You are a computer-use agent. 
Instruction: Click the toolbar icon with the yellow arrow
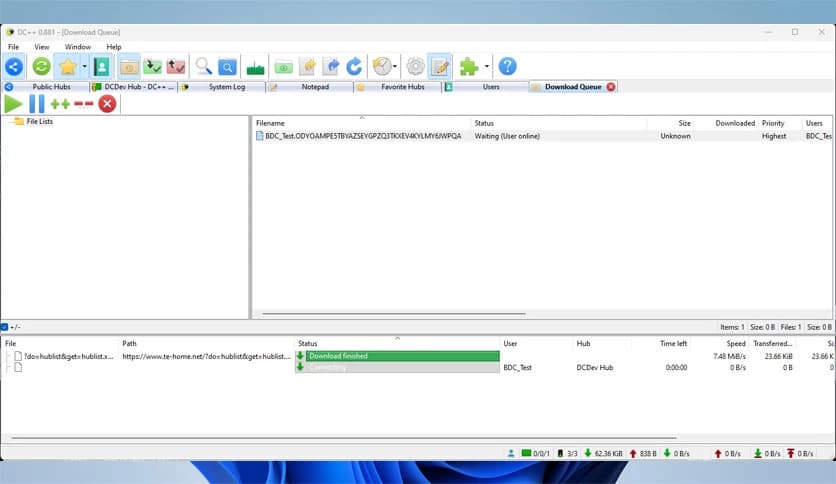coord(308,67)
